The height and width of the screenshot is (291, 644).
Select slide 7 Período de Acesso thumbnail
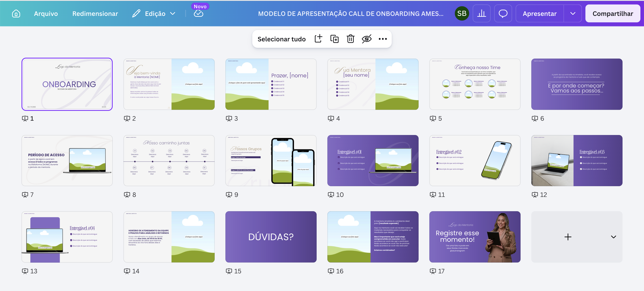click(x=67, y=161)
